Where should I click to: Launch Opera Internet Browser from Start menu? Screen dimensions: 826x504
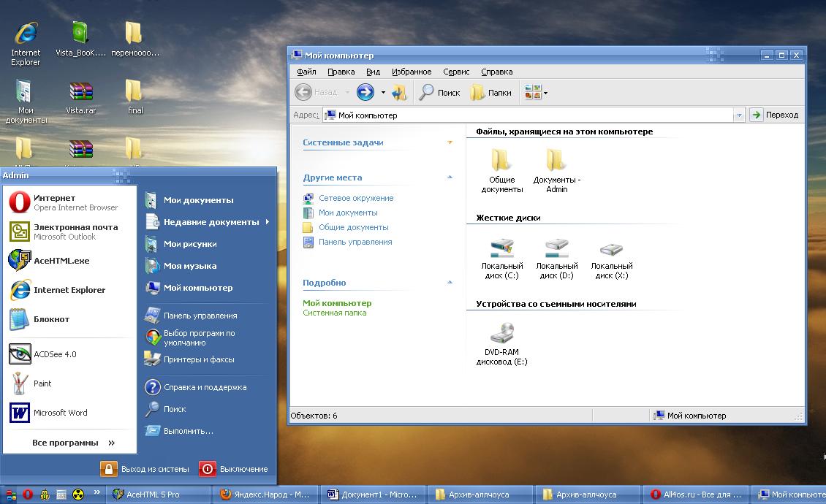[x=69, y=202]
